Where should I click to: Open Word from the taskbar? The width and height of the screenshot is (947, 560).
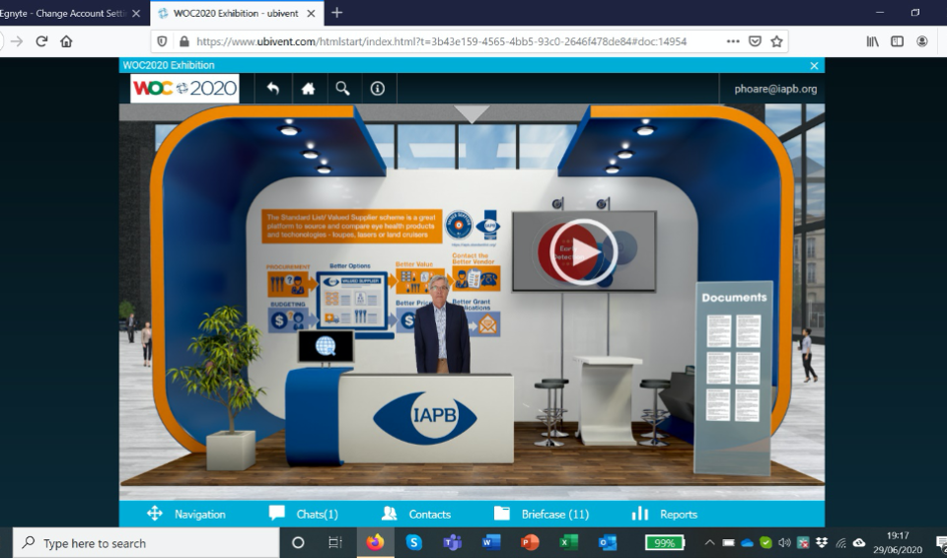491,542
